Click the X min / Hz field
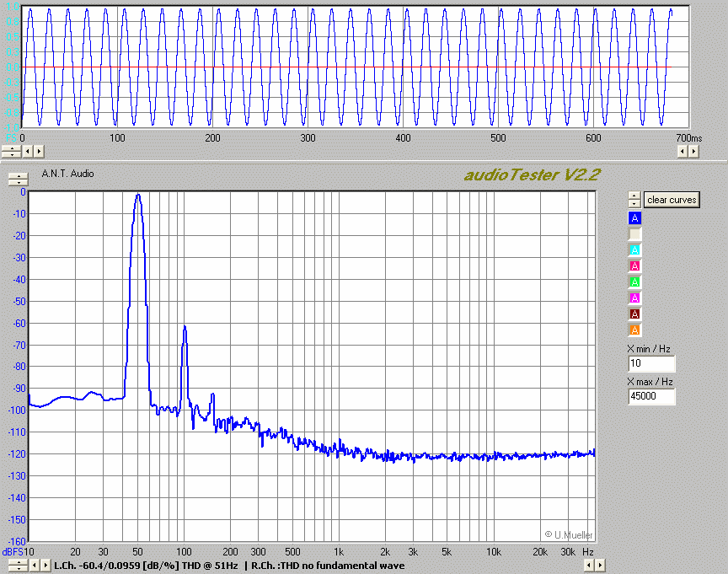Viewport: 728px width, 574px height. point(650,364)
